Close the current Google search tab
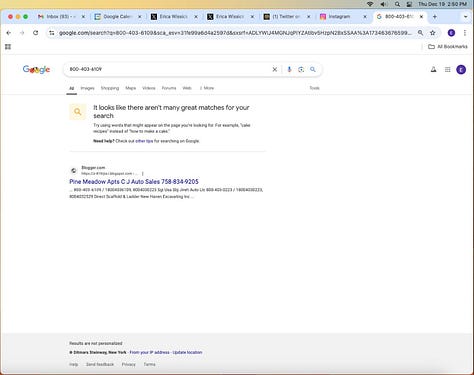This screenshot has height=375, width=474. (421, 16)
